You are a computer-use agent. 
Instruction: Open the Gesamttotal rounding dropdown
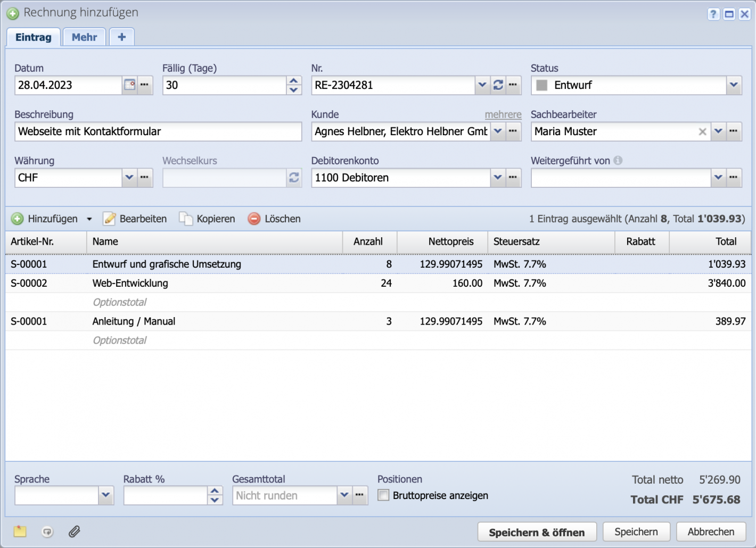tap(344, 495)
